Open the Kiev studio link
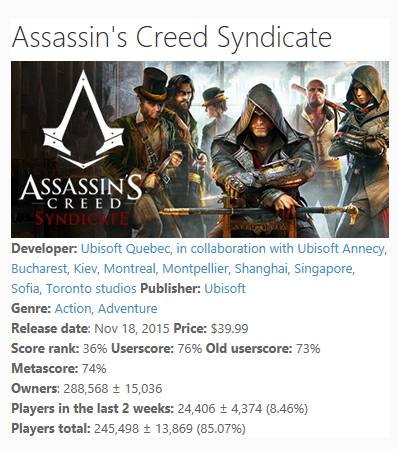 85,269
